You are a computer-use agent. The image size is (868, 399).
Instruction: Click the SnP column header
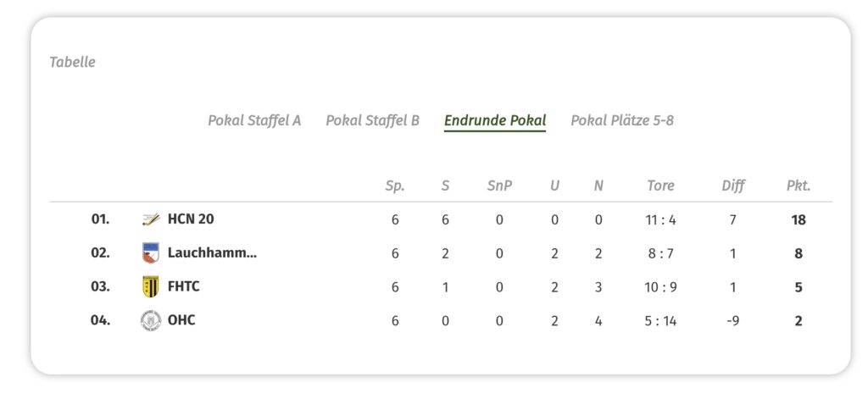point(499,186)
